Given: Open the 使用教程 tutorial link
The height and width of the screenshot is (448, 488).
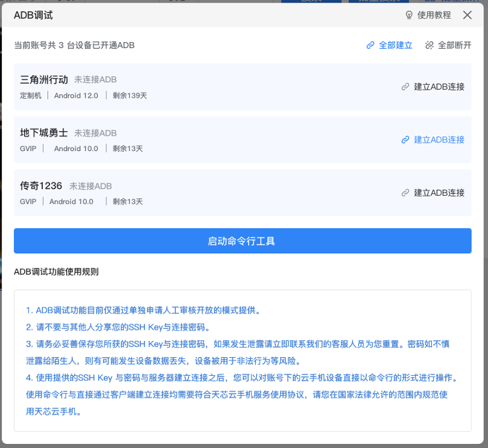Looking at the screenshot, I should 434,15.
